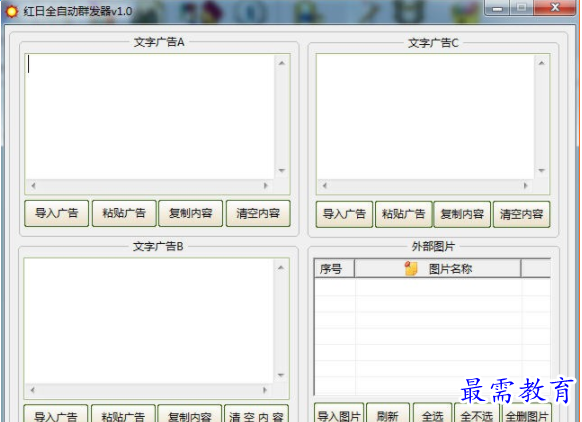This screenshot has height=422, width=582.
Task: Click left arrow of 文字广告A horizontal scrollbar
Action: click(x=33, y=186)
